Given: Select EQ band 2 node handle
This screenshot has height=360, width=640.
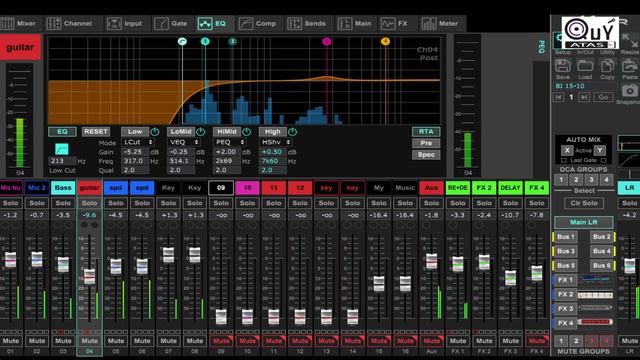Looking at the screenshot, I should (x=233, y=41).
